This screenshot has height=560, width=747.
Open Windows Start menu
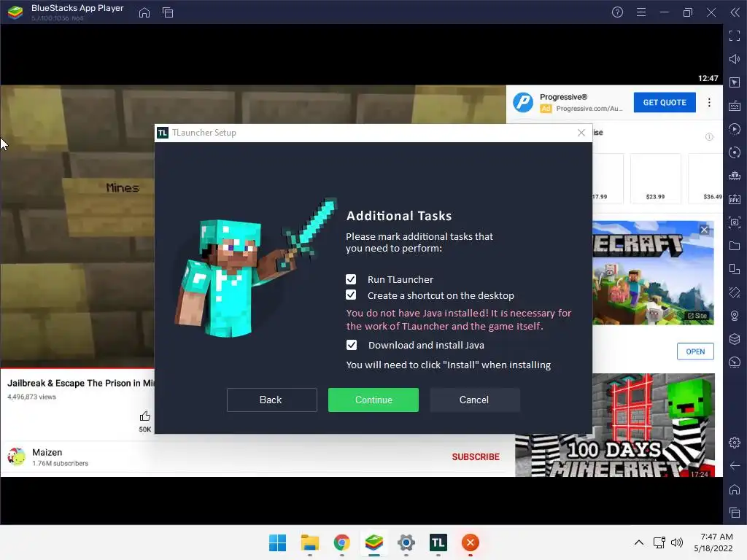coord(277,542)
